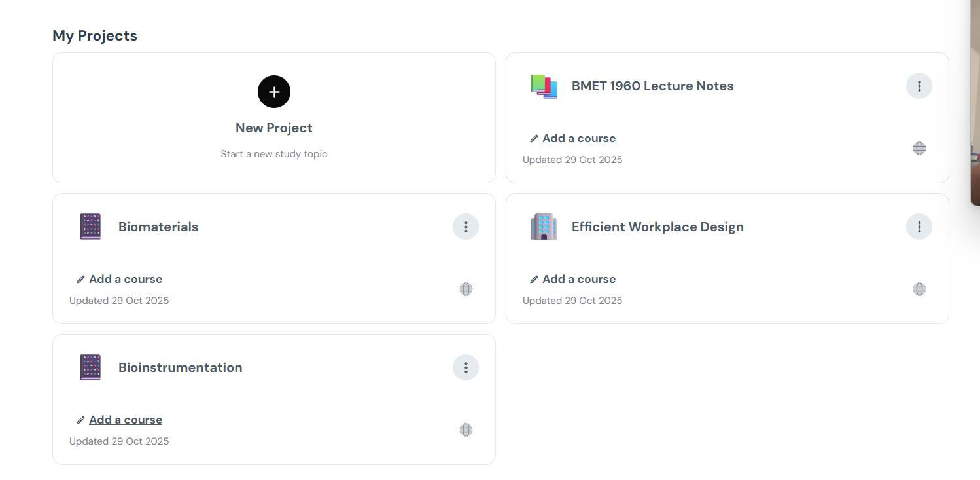
Task: Add a course to Efficient Workplace Design
Action: (578, 279)
